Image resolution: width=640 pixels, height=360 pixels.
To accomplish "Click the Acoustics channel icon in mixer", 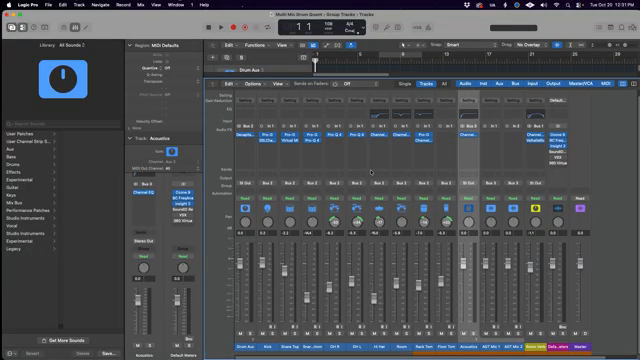I will coord(469,209).
